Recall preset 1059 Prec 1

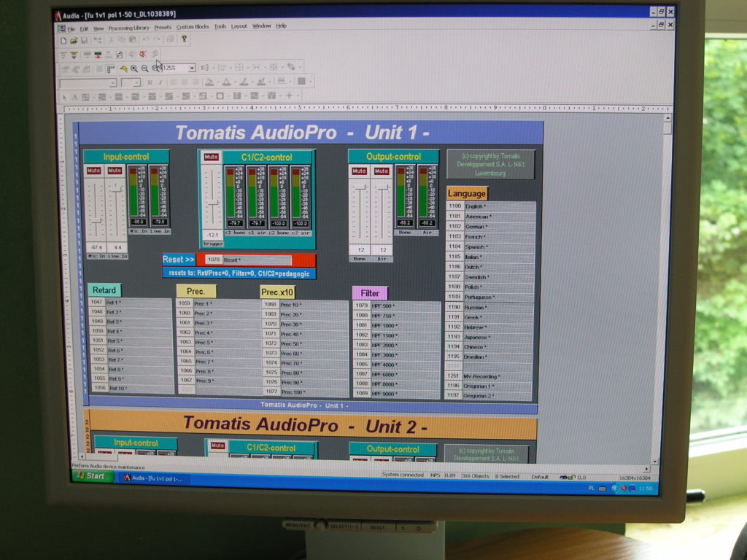pyautogui.click(x=218, y=303)
